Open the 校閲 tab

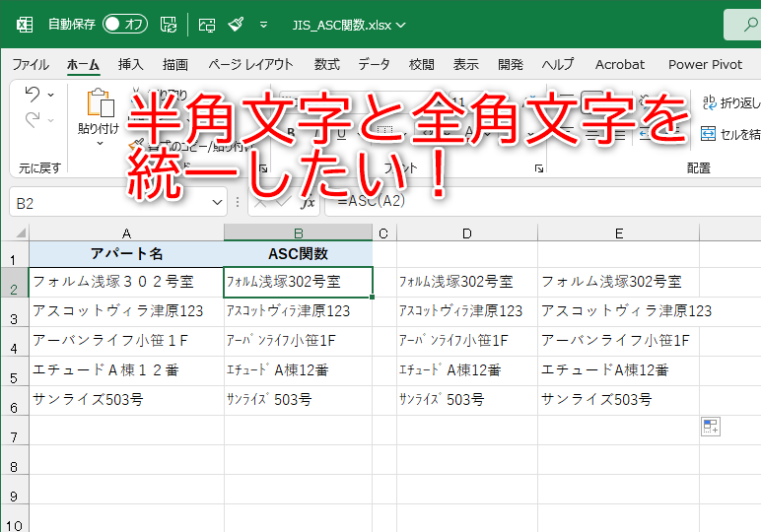421,64
